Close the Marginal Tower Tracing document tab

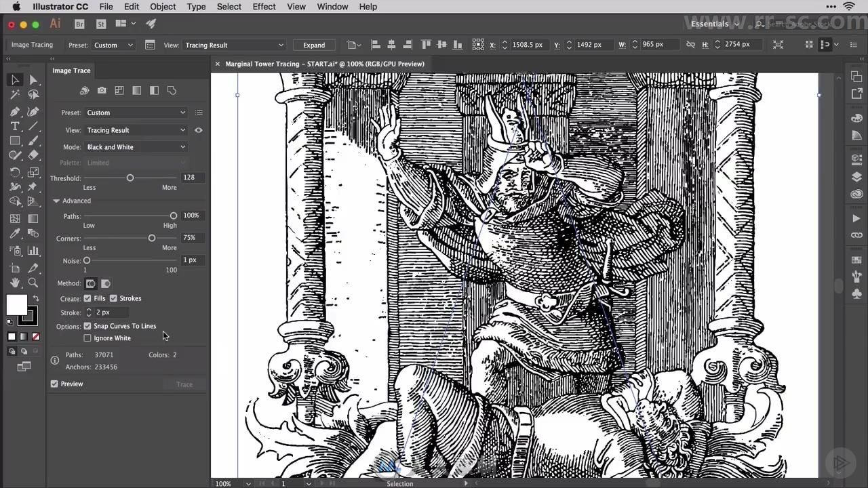point(218,64)
